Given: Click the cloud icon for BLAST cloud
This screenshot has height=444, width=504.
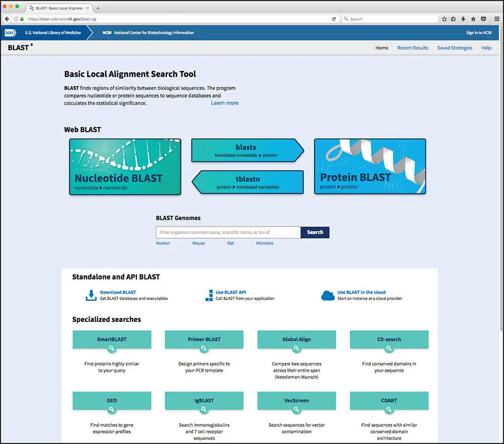Looking at the screenshot, I should coord(328,295).
